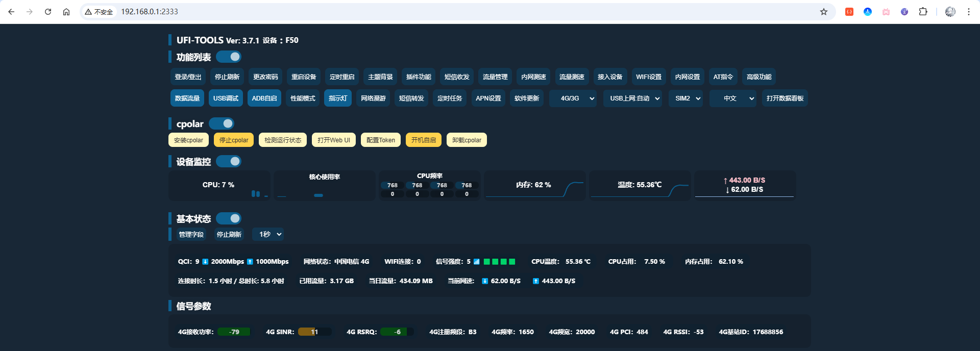Toggle the 功能列表 section switch
The image size is (980, 351).
[229, 57]
